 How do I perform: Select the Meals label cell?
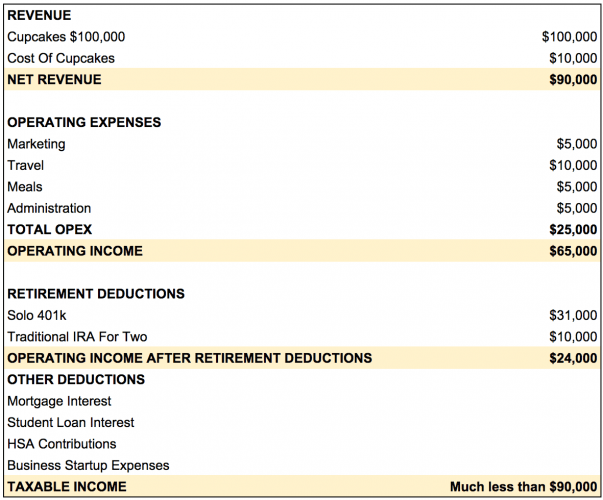25,187
